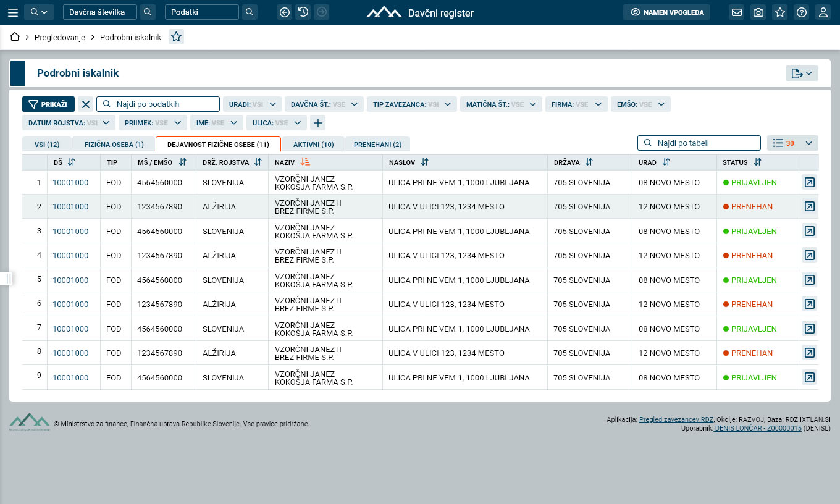Open the hamburger main menu
The image size is (840, 504).
click(x=12, y=12)
